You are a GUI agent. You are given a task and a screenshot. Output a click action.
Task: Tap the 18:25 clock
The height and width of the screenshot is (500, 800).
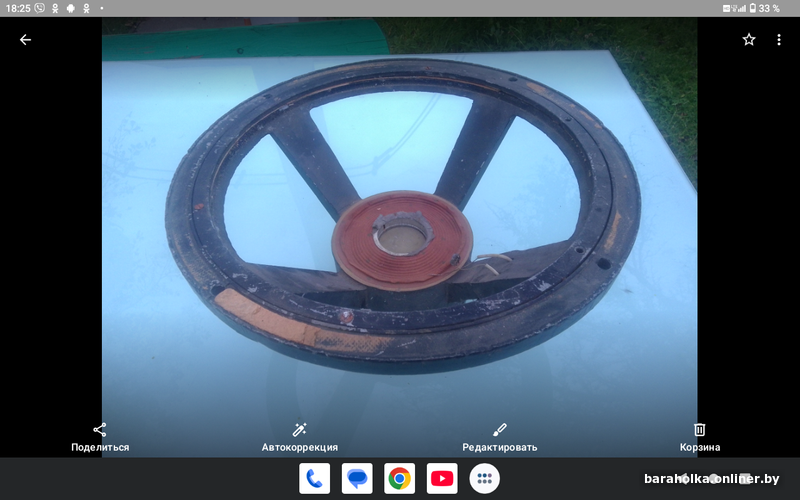tap(18, 8)
